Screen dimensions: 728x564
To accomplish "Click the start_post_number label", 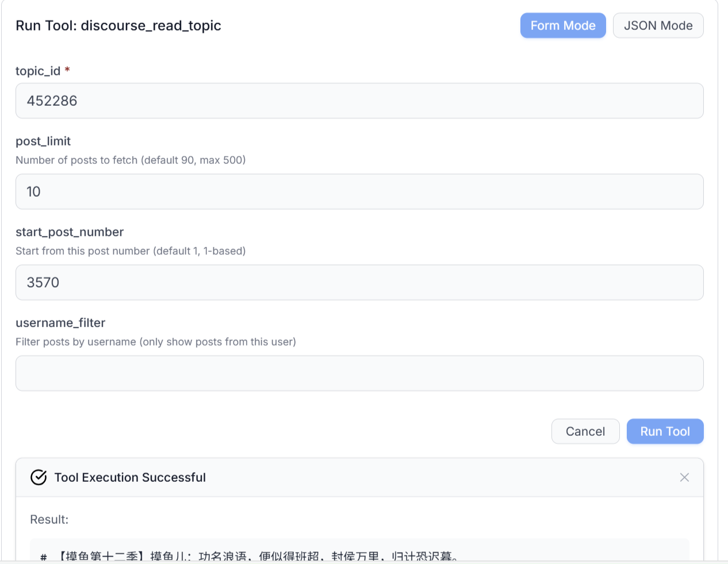I will (70, 232).
